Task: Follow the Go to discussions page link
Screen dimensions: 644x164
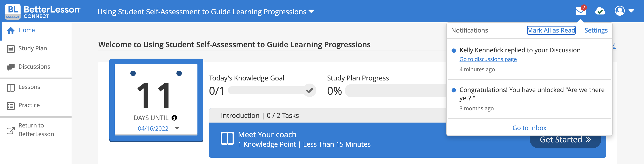Action: (x=488, y=59)
